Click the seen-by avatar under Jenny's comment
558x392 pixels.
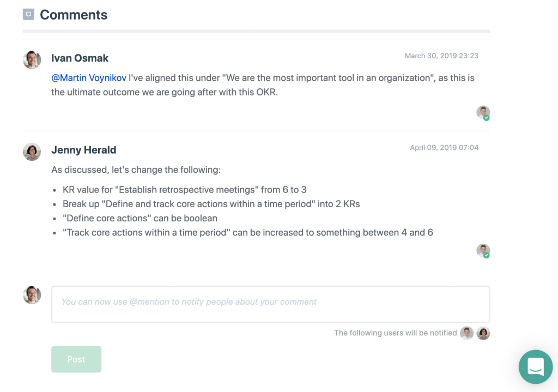click(x=483, y=251)
